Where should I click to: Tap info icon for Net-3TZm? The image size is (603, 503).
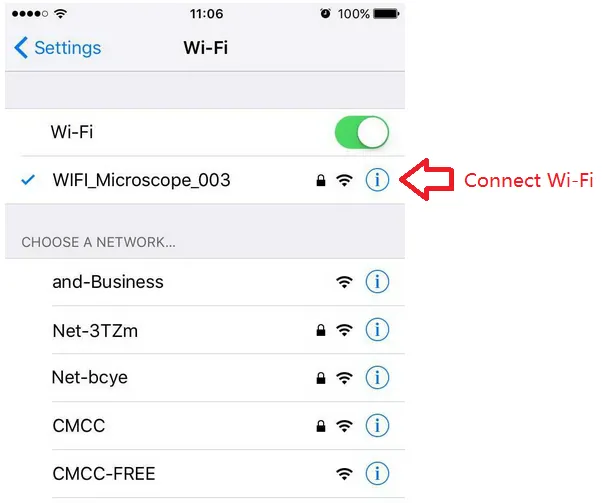click(x=377, y=330)
